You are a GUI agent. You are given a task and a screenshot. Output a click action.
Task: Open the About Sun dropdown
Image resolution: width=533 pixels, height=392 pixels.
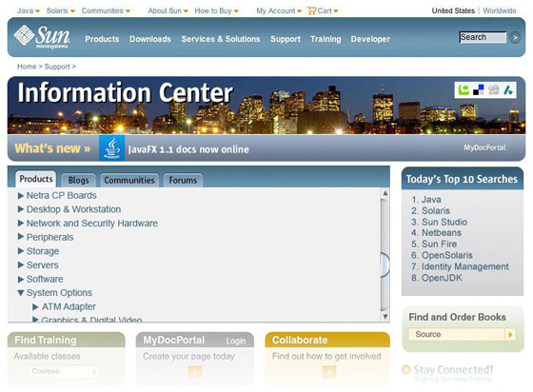[168, 10]
